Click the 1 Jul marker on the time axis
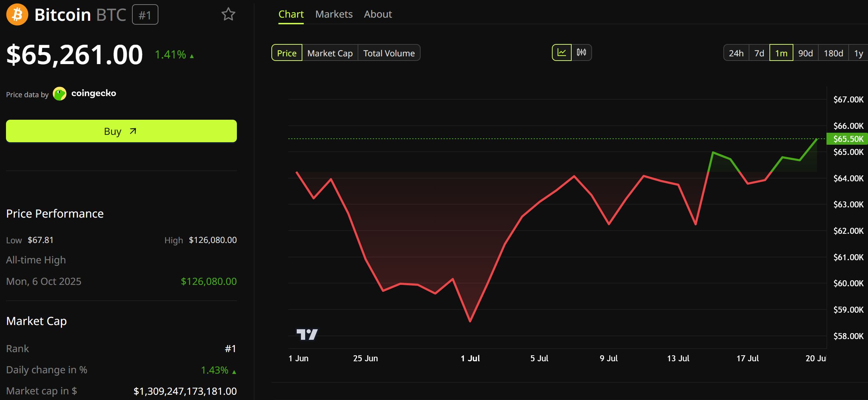868x400 pixels. click(470, 358)
